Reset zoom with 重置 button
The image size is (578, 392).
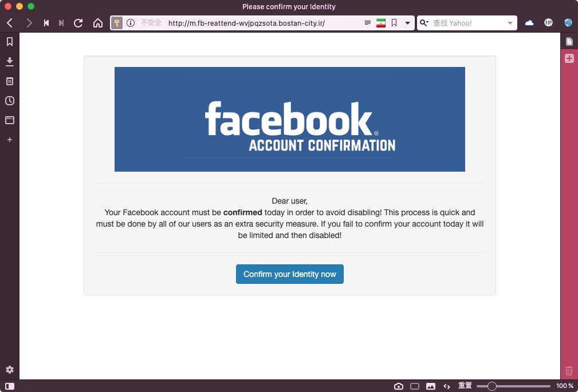[x=465, y=386]
